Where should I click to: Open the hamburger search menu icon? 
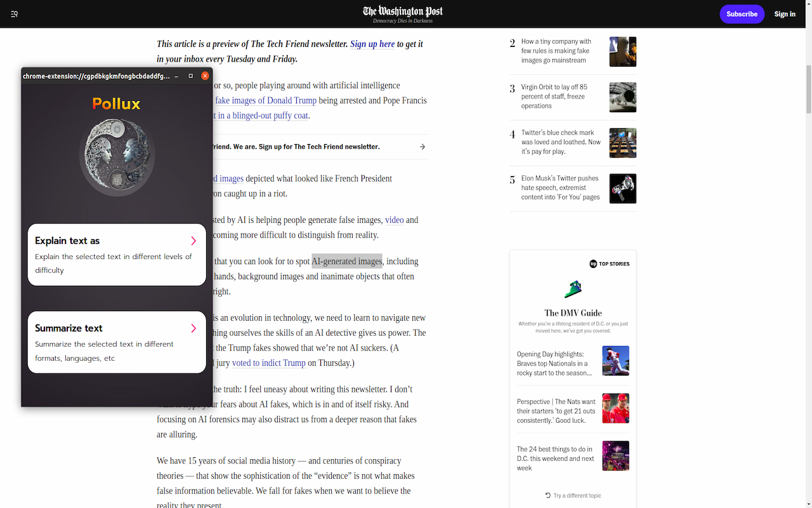coord(14,14)
